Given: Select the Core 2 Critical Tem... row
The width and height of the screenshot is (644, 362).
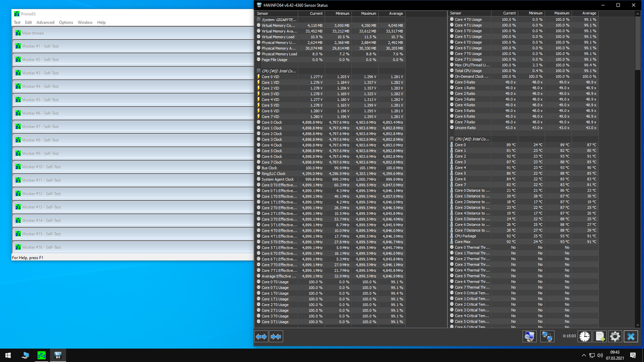Looking at the screenshot, I should coord(523,304).
